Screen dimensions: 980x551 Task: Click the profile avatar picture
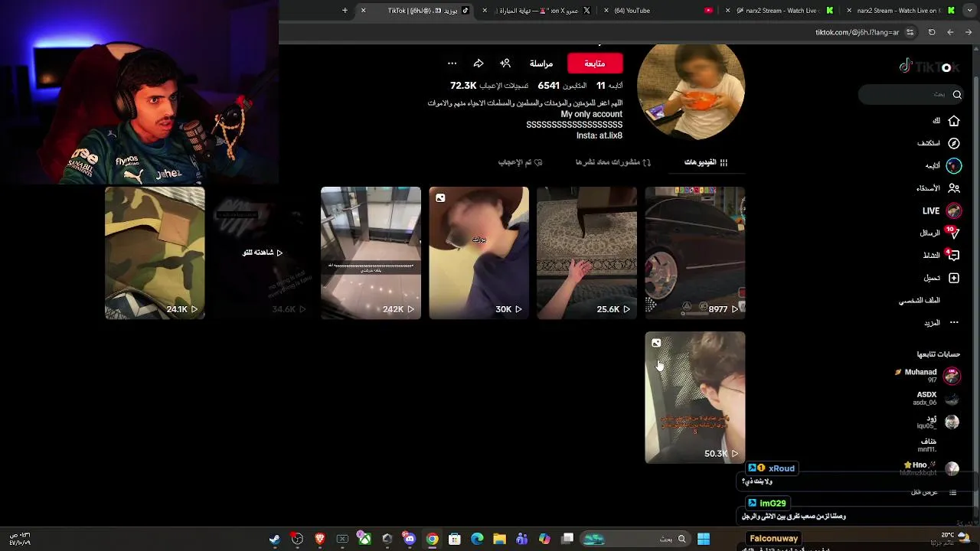(x=691, y=90)
